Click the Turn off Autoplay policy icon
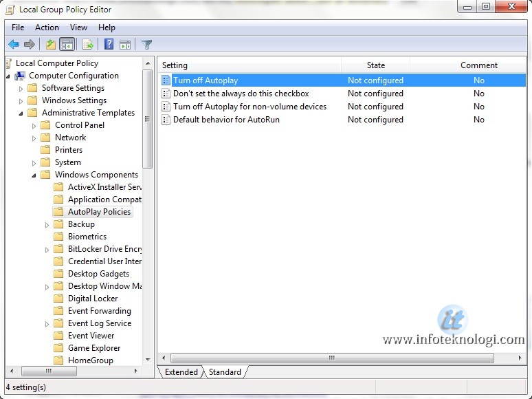The width and height of the screenshot is (532, 399). pos(166,80)
